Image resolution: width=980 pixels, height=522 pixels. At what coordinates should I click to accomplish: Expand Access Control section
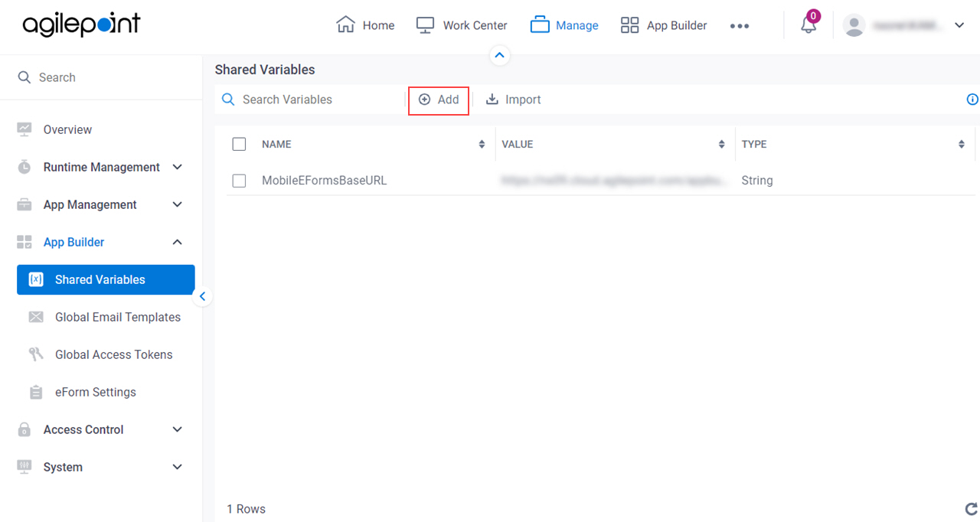178,429
